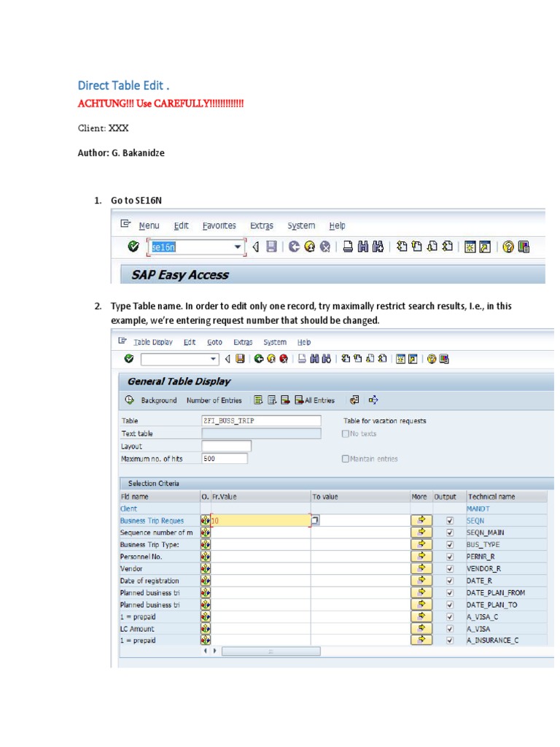Click Last Page icon in SAP Easy Access
The height and width of the screenshot is (747, 560).
coord(447,247)
